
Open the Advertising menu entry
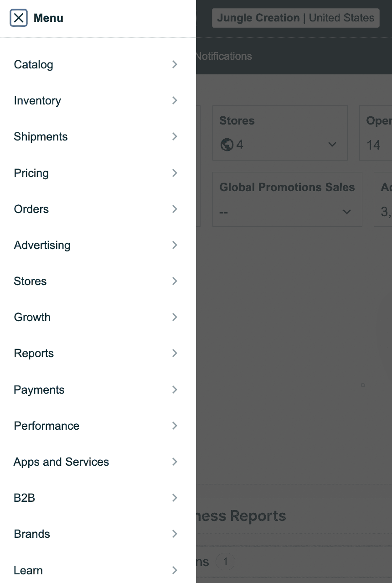point(42,245)
